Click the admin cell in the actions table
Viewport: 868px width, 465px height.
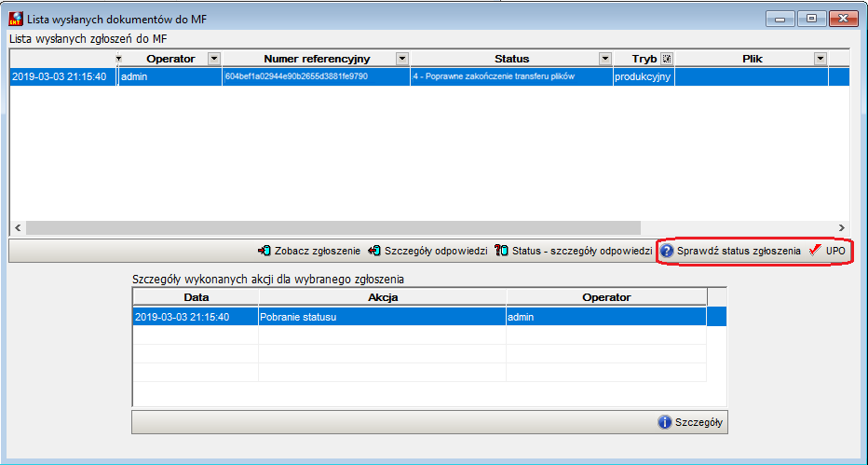(606, 317)
